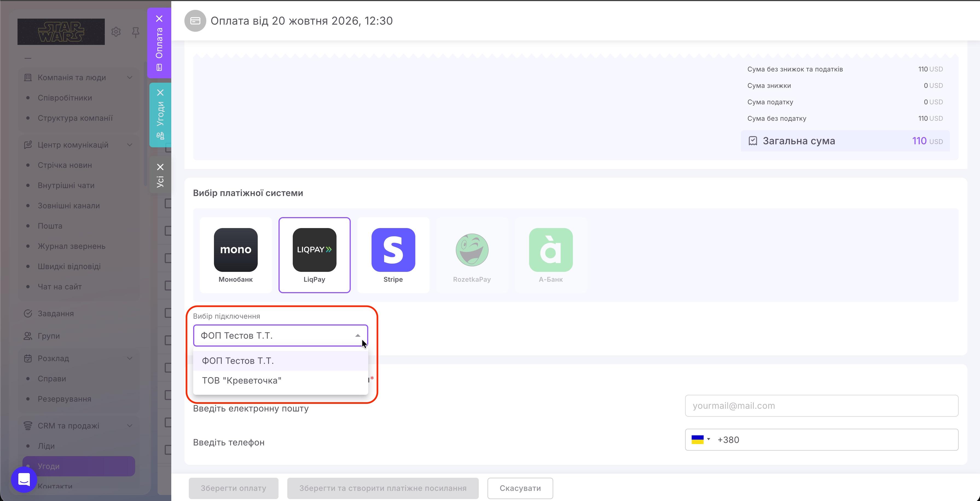Collapse the Компанія та люди section

point(130,77)
